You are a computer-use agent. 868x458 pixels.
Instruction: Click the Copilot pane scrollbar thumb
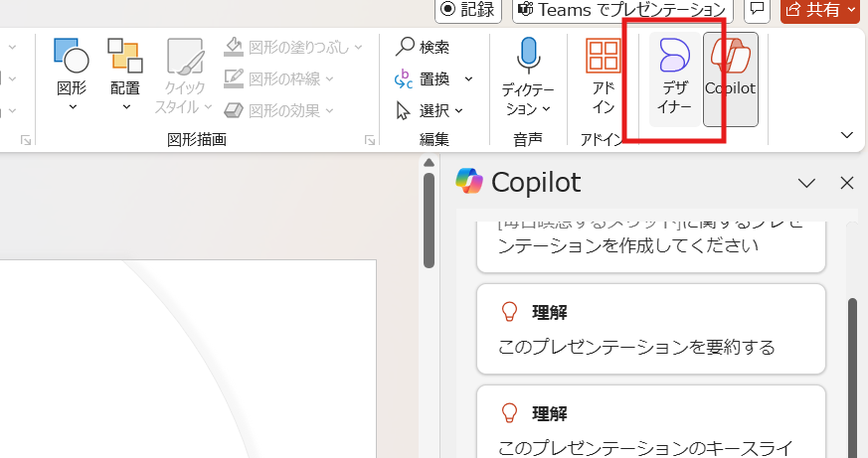pyautogui.click(x=853, y=378)
